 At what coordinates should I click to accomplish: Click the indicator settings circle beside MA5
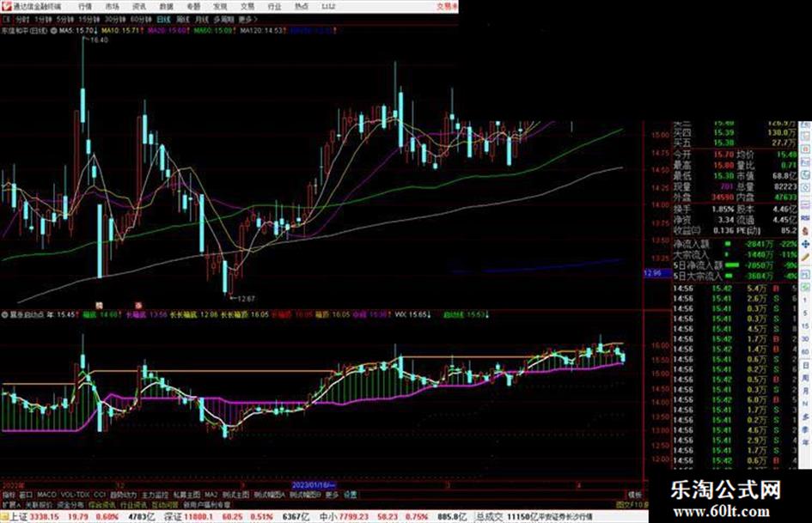[x=54, y=31]
